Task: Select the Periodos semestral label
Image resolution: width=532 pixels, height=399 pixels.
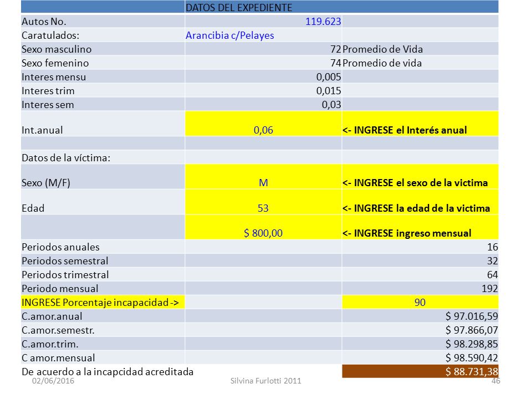Action: click(65, 261)
